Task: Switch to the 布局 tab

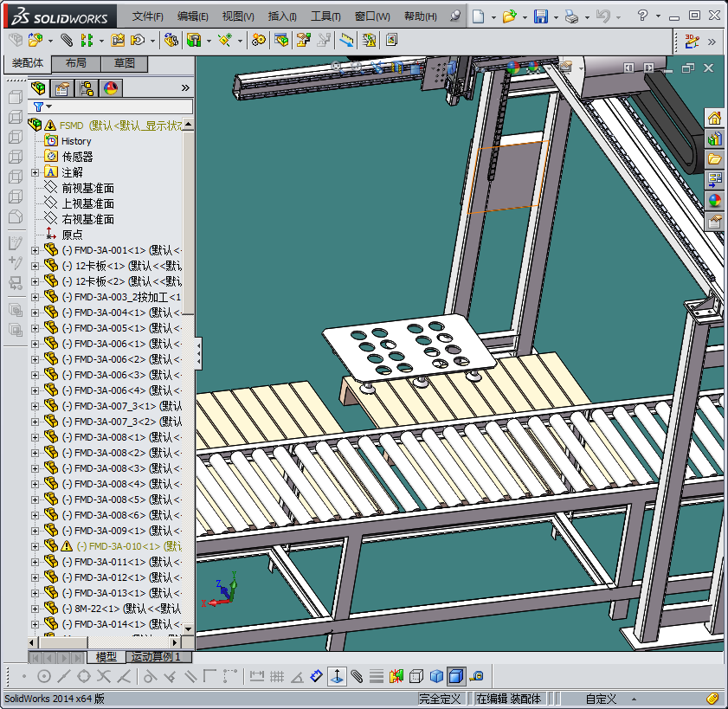Action: click(x=75, y=64)
